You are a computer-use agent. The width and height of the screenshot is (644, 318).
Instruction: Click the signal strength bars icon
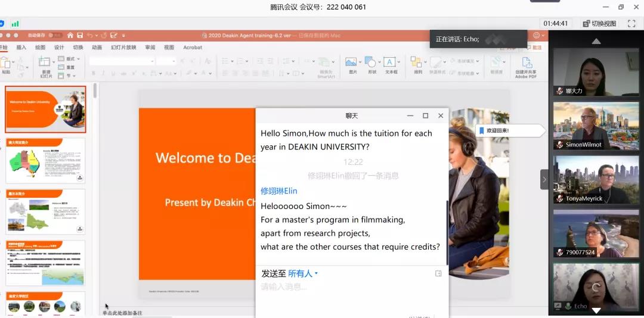[x=15, y=24]
